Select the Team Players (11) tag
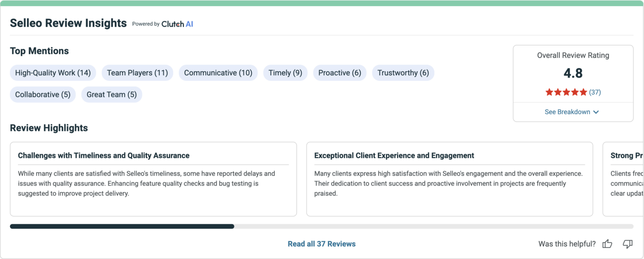The height and width of the screenshot is (259, 644). pyautogui.click(x=137, y=73)
